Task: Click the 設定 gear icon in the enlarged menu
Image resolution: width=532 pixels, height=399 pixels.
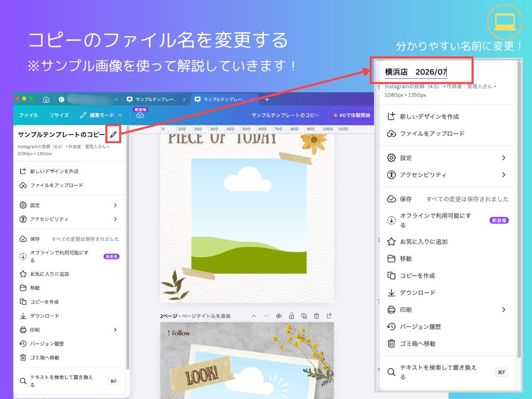Action: point(391,158)
